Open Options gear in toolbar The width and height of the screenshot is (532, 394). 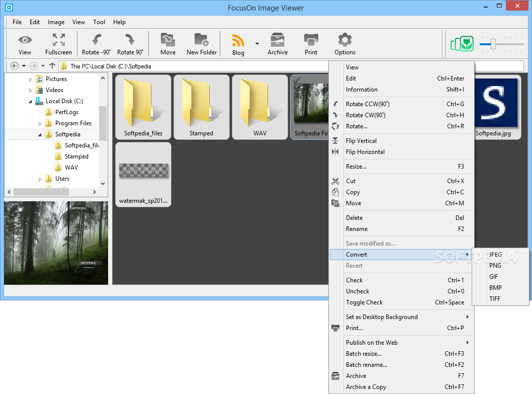pyautogui.click(x=345, y=40)
